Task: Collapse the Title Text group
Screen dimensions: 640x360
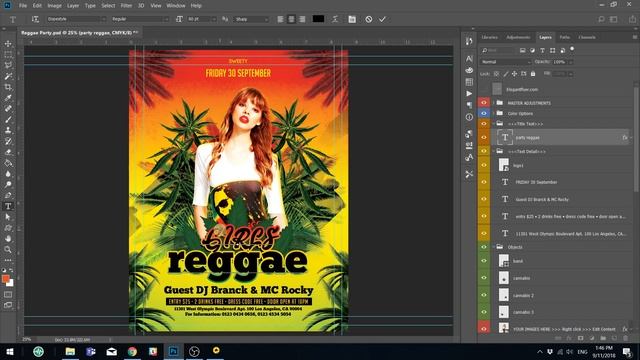Action: point(493,124)
